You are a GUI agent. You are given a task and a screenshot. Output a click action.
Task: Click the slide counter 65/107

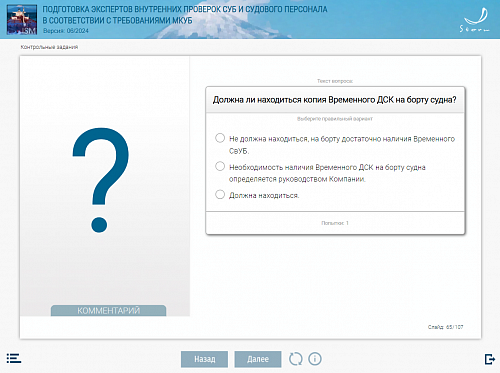click(x=446, y=327)
